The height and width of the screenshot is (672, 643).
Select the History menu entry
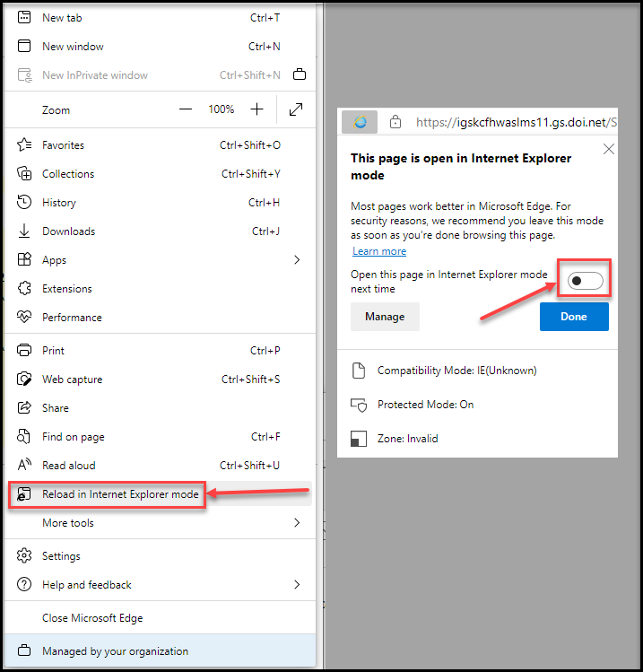pos(160,202)
